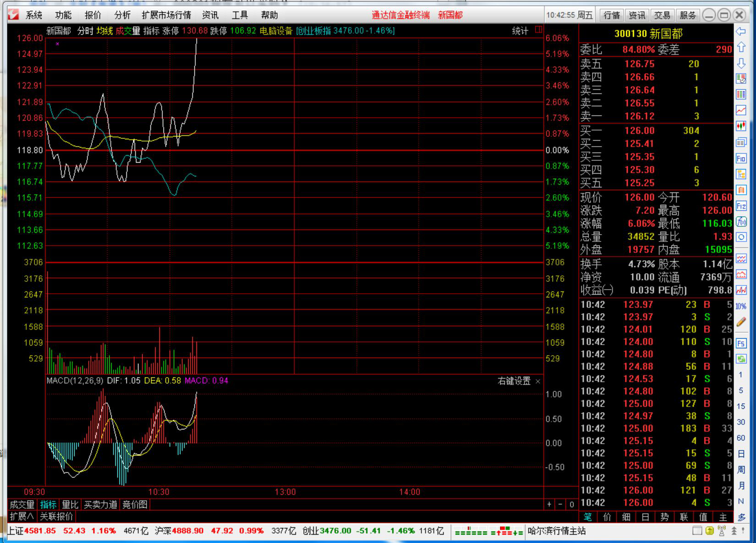
Task: Open the f(x) formula icon
Action: (x=741, y=222)
